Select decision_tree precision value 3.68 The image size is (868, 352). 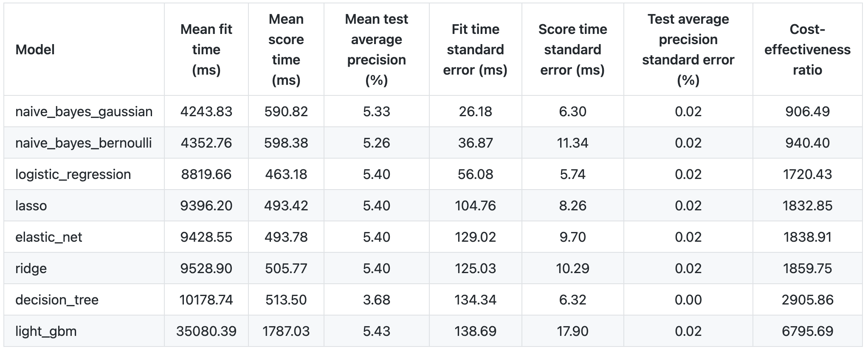click(376, 300)
